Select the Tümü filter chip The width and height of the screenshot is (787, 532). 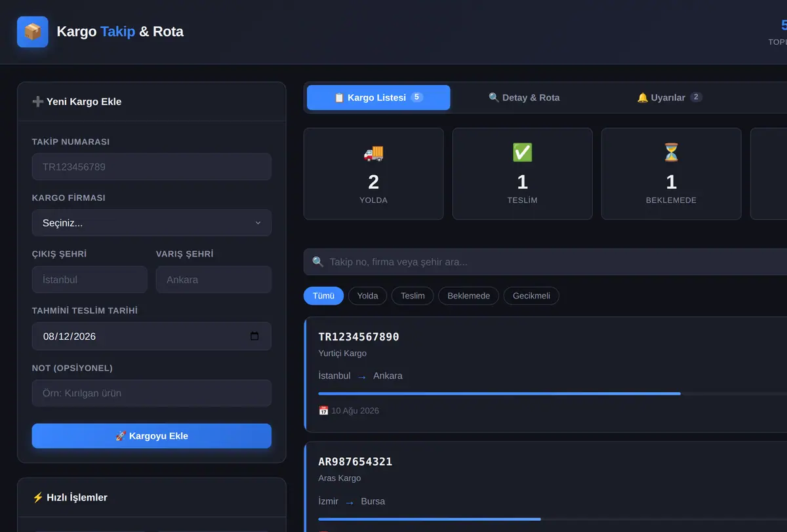[x=323, y=296]
